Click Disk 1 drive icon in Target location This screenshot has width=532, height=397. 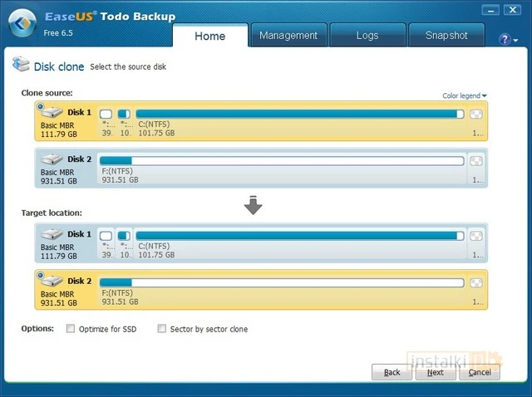[52, 235]
